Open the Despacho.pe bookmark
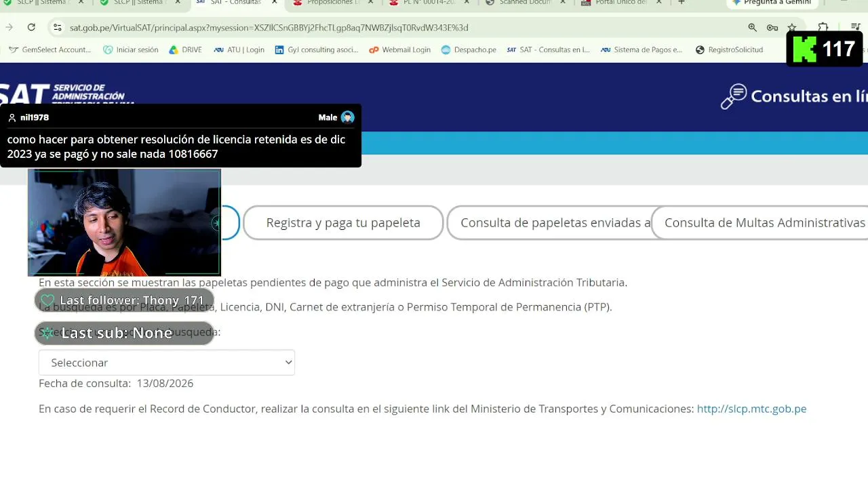Screen dimensions: 868x488 click(469, 49)
